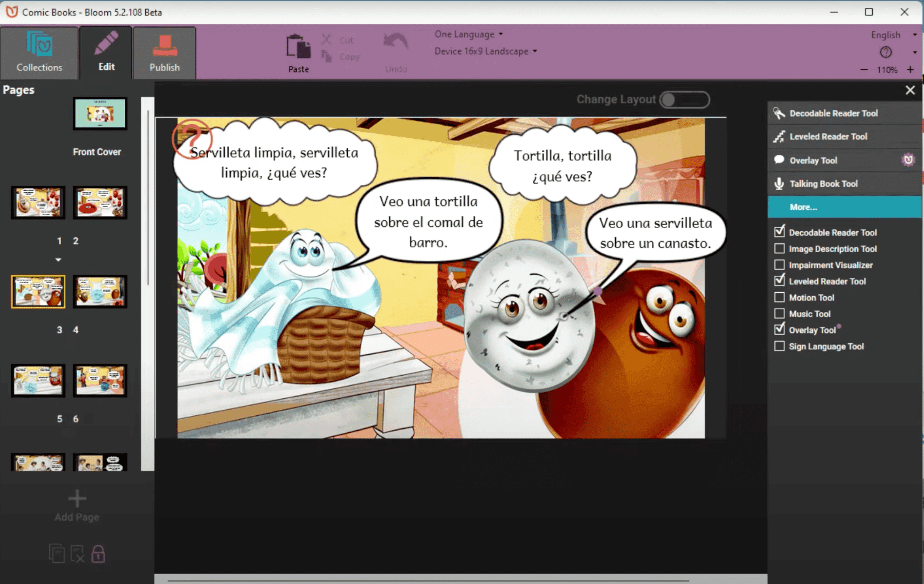This screenshot has width=924, height=584.
Task: Click the 'Servilleta limpia' speech bubble text
Action: click(x=274, y=163)
